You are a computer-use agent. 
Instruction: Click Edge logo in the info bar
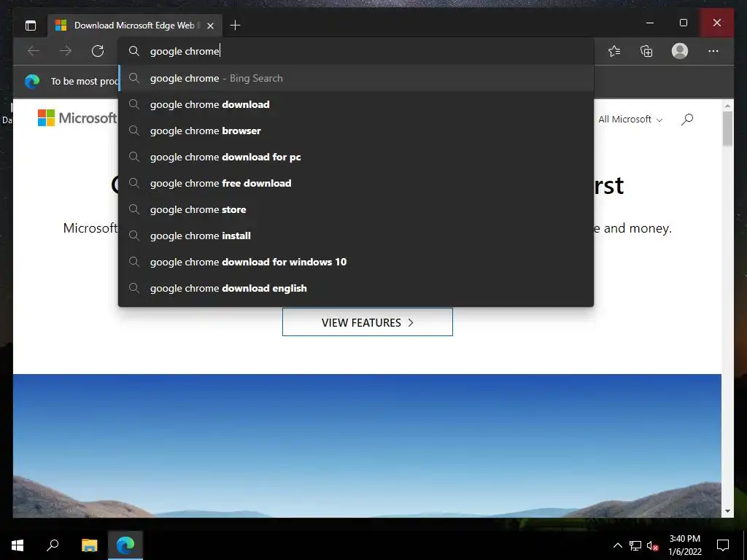[x=32, y=82]
